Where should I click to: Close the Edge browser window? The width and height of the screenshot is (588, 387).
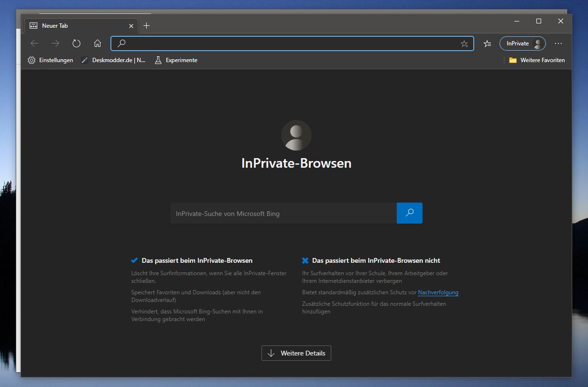(561, 21)
